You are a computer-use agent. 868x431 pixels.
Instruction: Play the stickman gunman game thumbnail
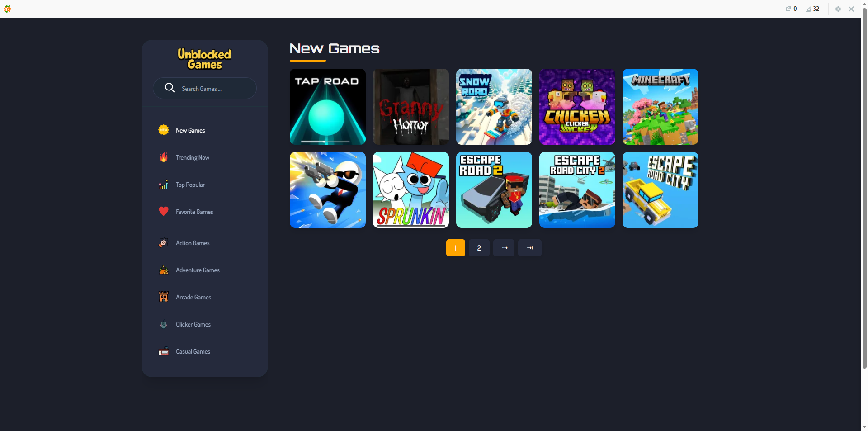[328, 190]
